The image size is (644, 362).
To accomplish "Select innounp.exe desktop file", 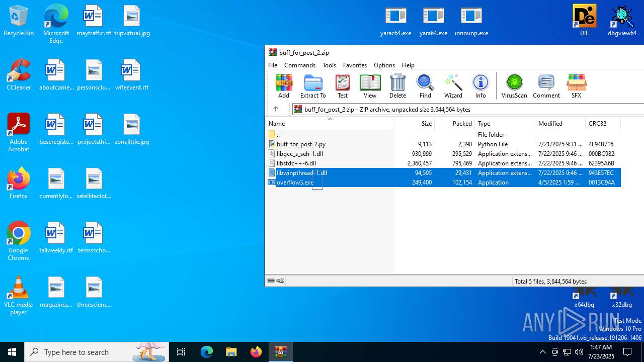I will pos(471,21).
